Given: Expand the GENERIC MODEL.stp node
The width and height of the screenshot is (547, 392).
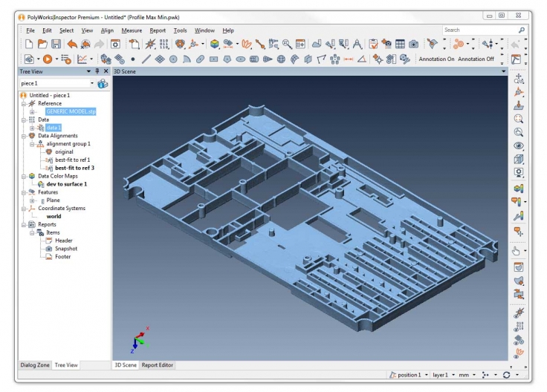Looking at the screenshot, I should click(32, 111).
